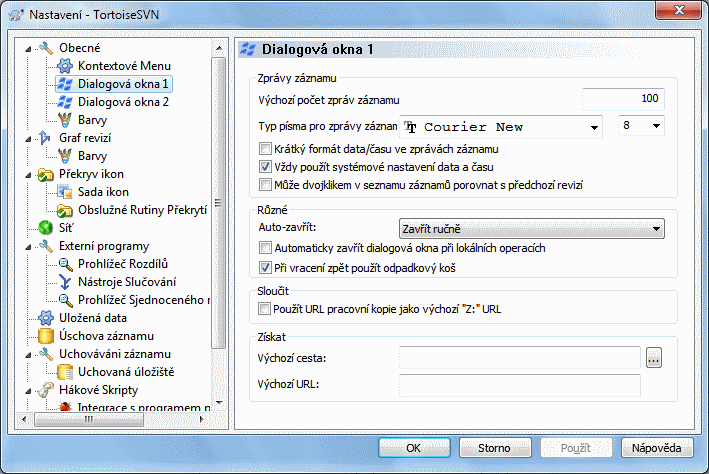Click the gear icon beside Uložená data

pos(46,318)
